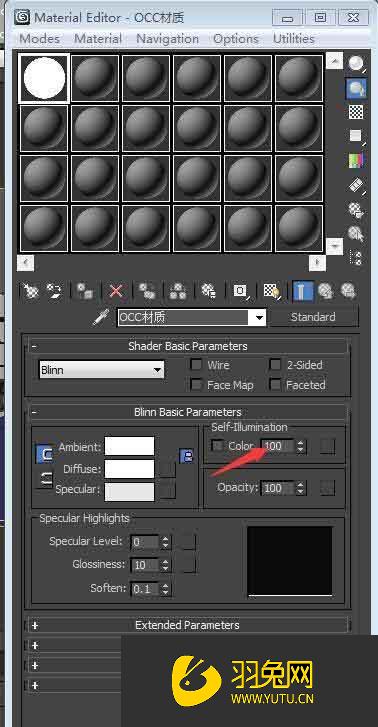Click the Opacity map button
The image size is (378, 727).
click(x=327, y=488)
